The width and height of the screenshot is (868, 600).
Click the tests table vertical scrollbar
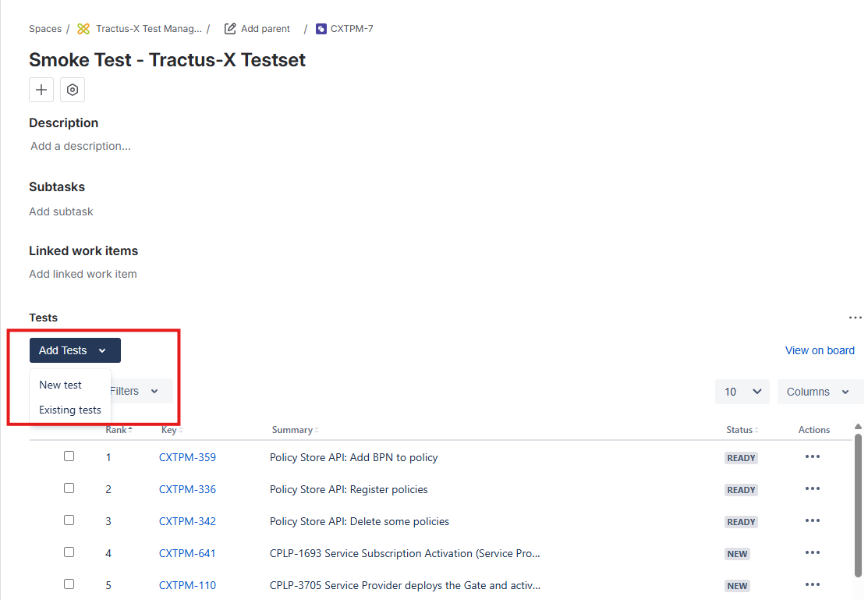click(858, 506)
